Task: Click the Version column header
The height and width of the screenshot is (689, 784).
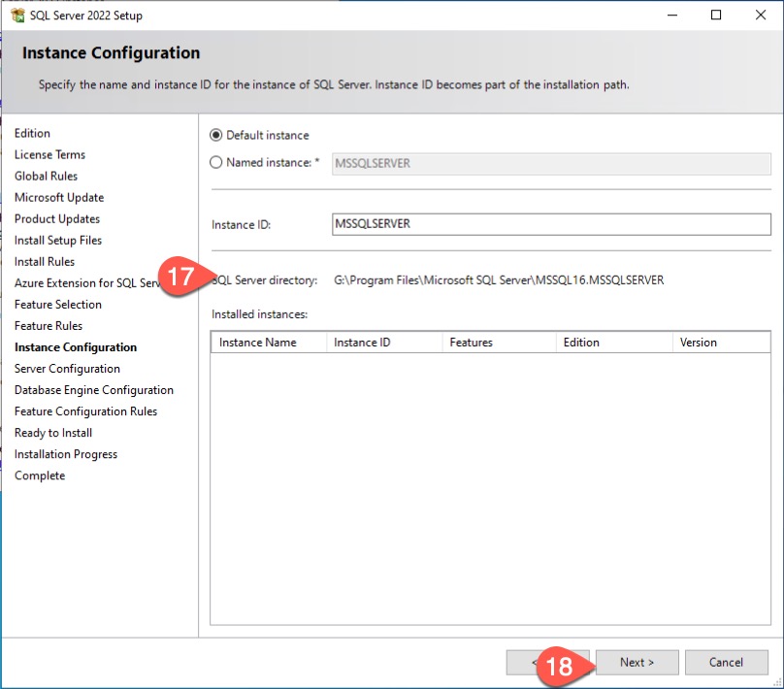Action: (x=720, y=343)
